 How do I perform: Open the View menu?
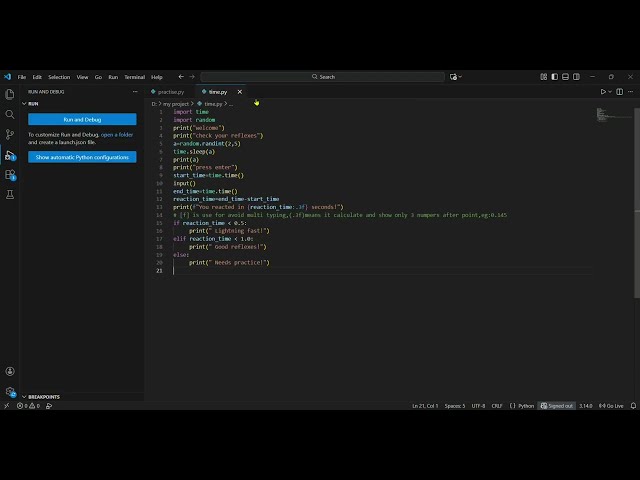click(x=82, y=77)
